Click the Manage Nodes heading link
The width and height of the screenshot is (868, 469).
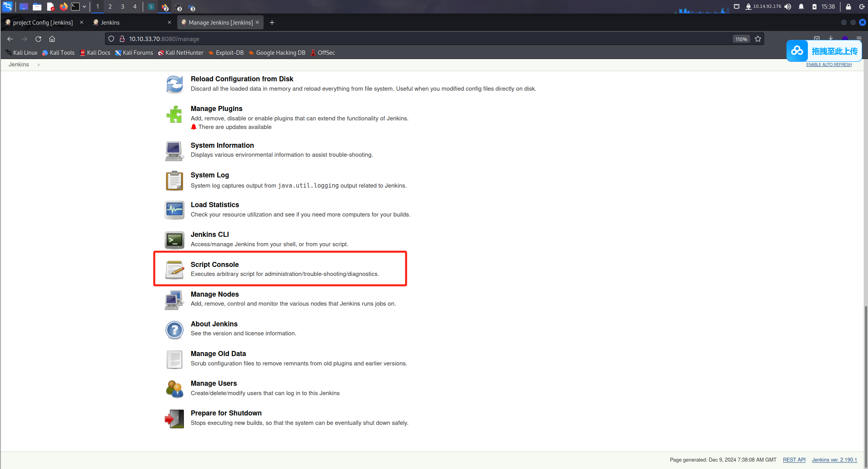coord(214,294)
